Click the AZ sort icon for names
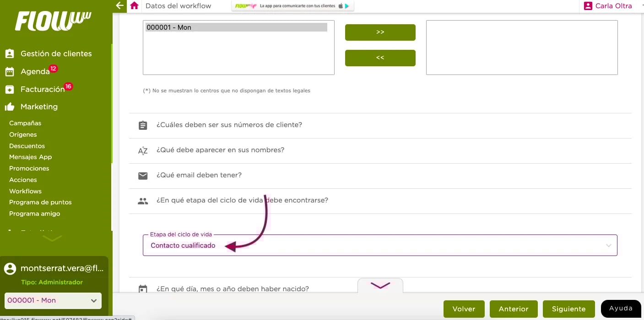 click(143, 150)
